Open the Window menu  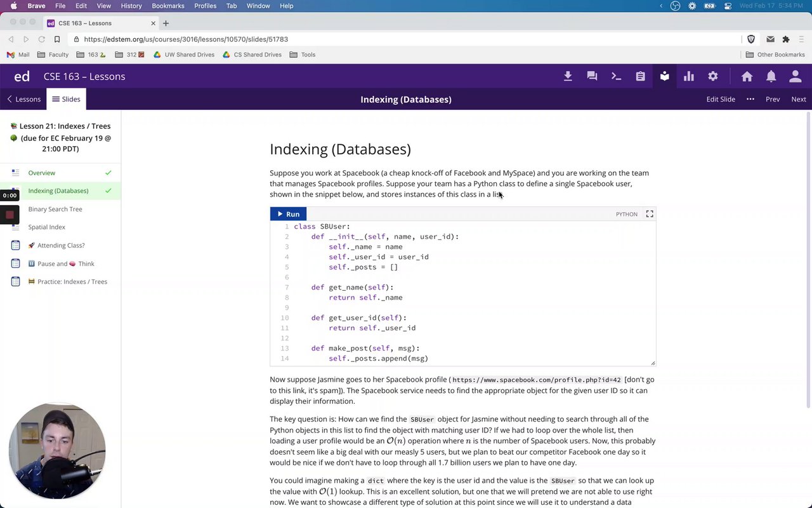pyautogui.click(x=258, y=6)
